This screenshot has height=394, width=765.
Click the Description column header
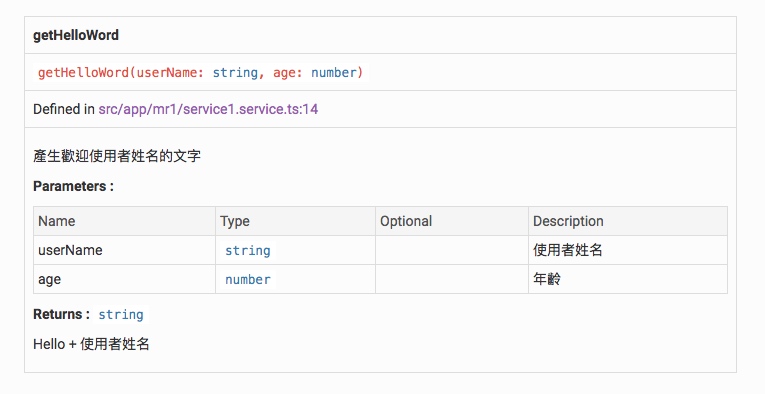(x=568, y=221)
